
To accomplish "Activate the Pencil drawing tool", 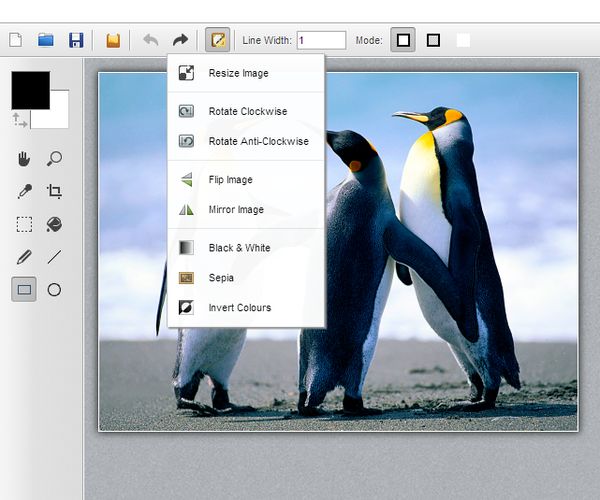I will coord(25,257).
